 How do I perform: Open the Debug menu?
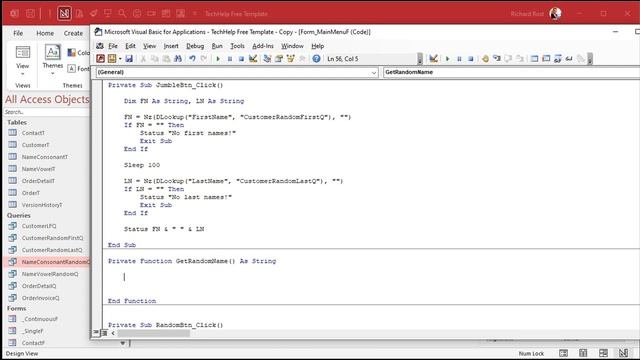click(x=195, y=46)
